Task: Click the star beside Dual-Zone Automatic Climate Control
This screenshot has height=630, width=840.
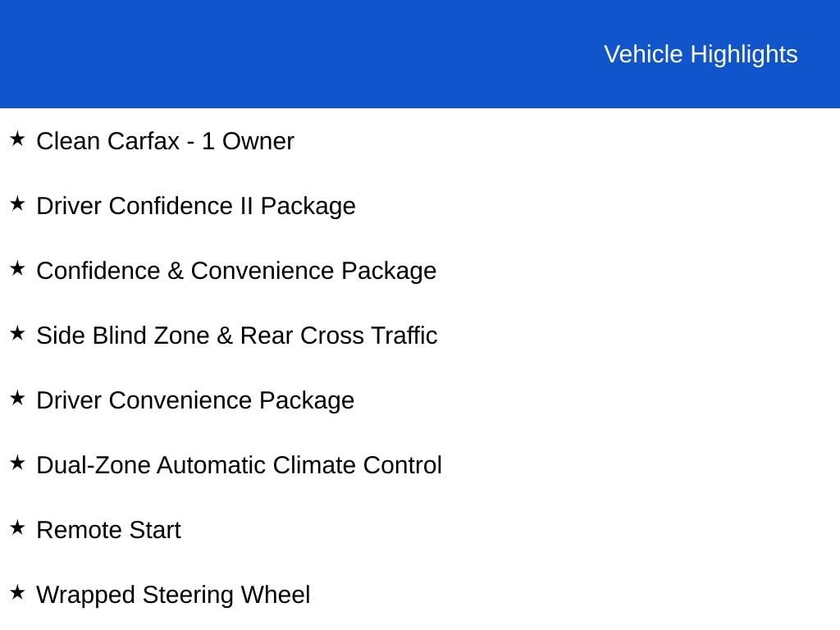Action: 17,463
